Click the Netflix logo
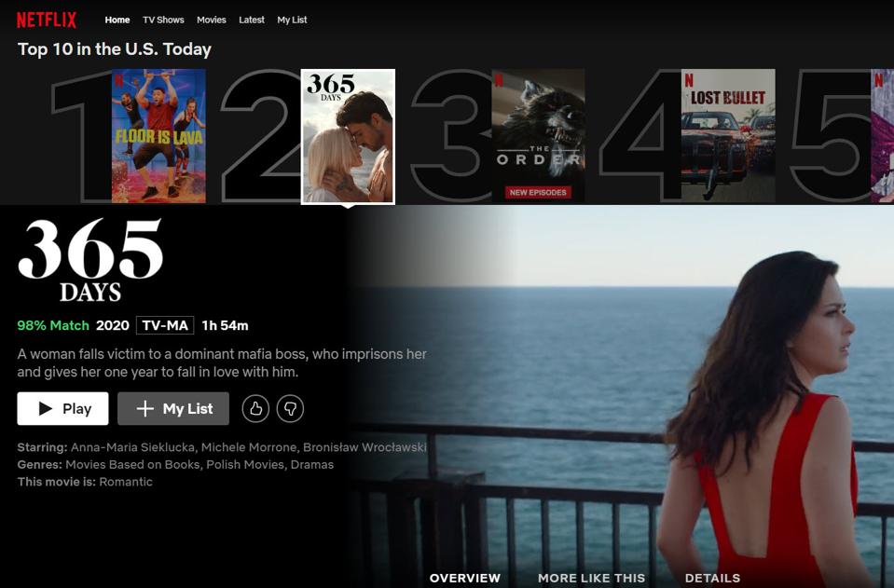The image size is (894, 588). [47, 20]
